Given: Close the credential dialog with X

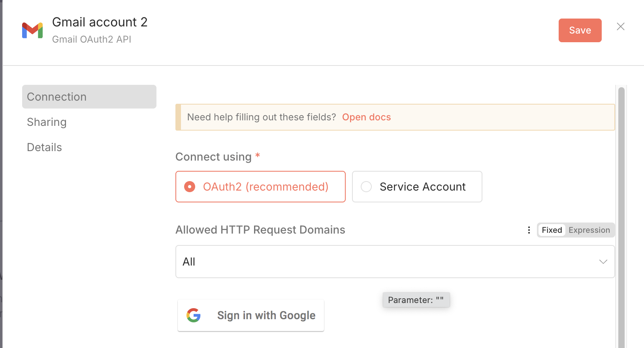Looking at the screenshot, I should (620, 26).
